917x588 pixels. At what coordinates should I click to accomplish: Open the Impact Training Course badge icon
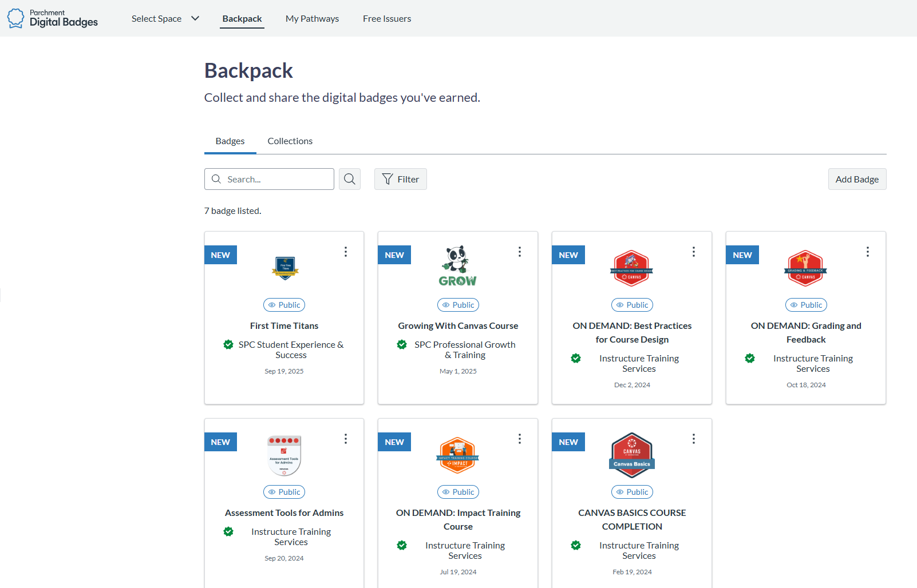458,455
